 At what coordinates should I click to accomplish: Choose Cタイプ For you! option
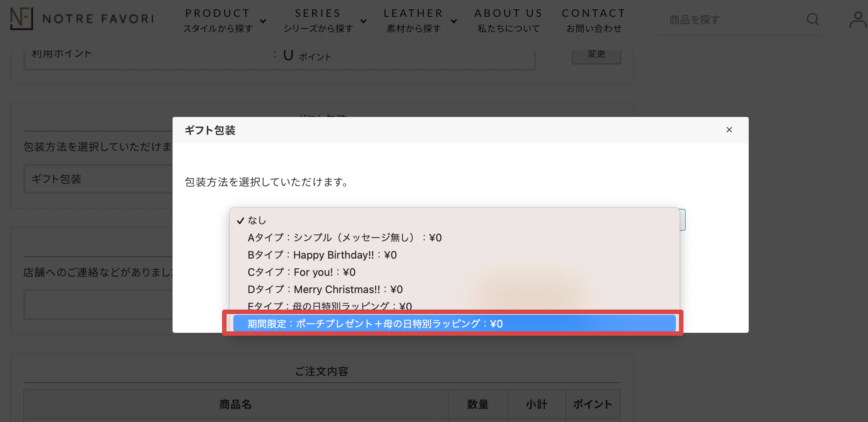301,272
